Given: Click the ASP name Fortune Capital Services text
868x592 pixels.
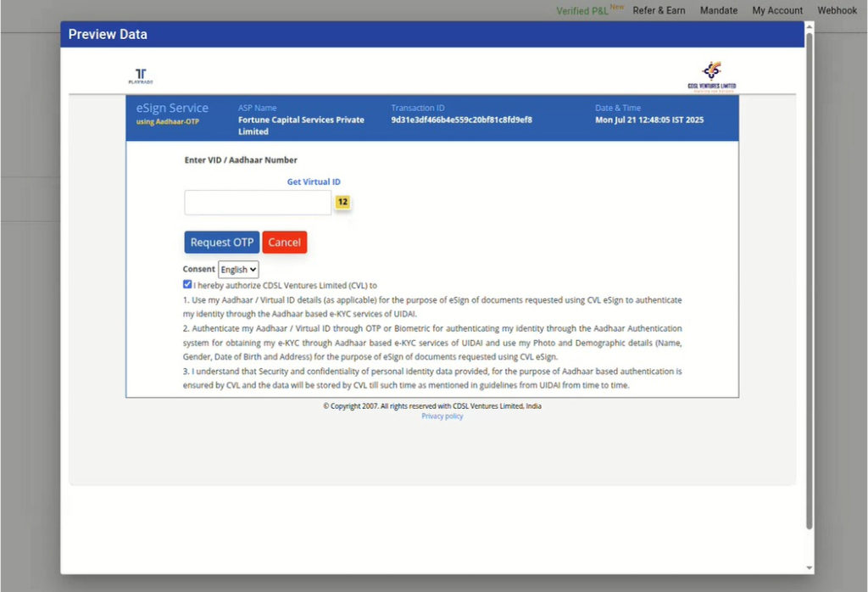Looking at the screenshot, I should click(301, 126).
